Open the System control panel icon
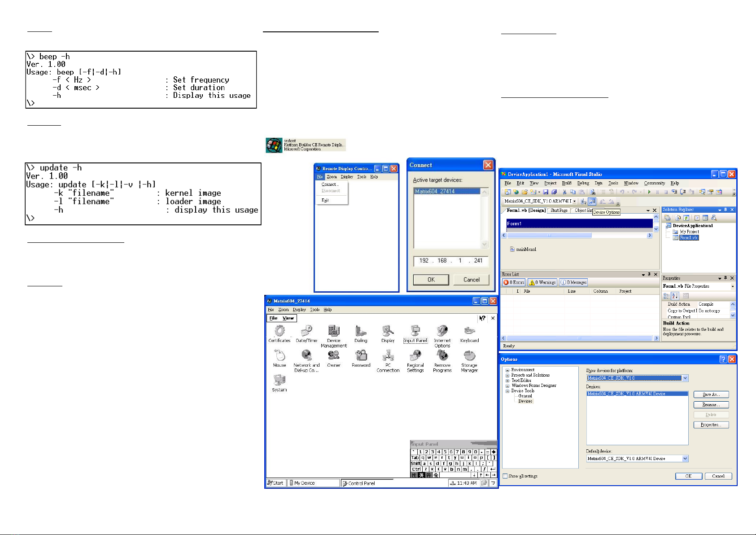The image size is (756, 535). click(280, 383)
